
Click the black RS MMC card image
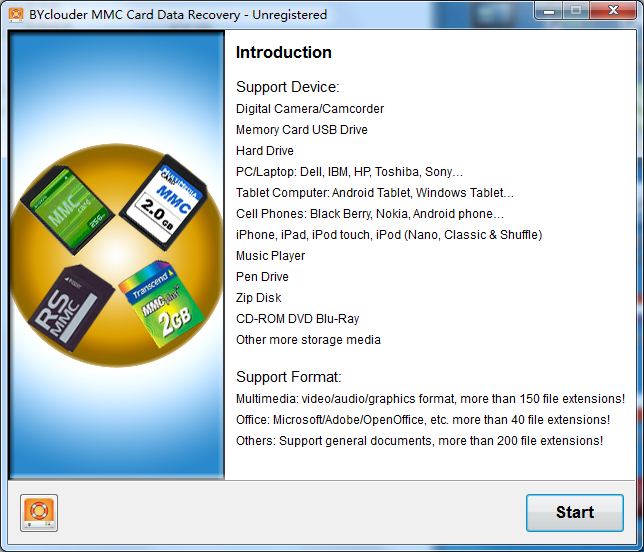click(x=71, y=308)
